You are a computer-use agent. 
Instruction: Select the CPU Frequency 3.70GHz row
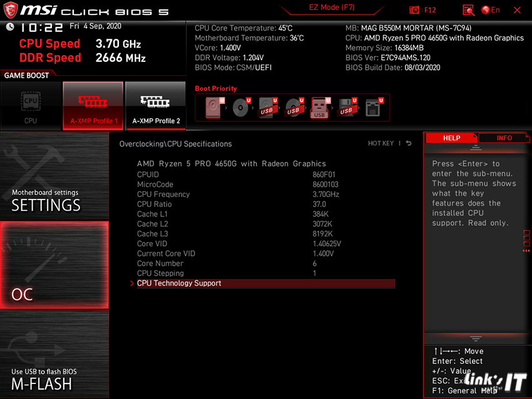point(266,194)
